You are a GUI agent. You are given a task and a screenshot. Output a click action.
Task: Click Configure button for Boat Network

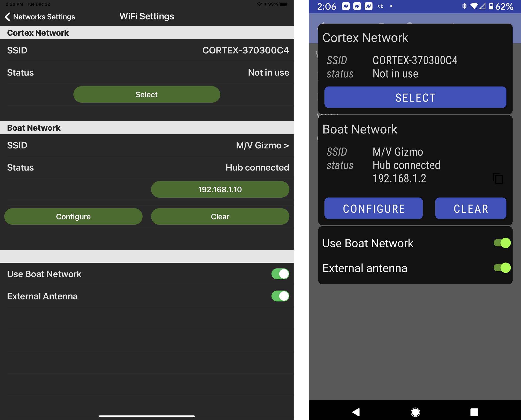tap(73, 216)
